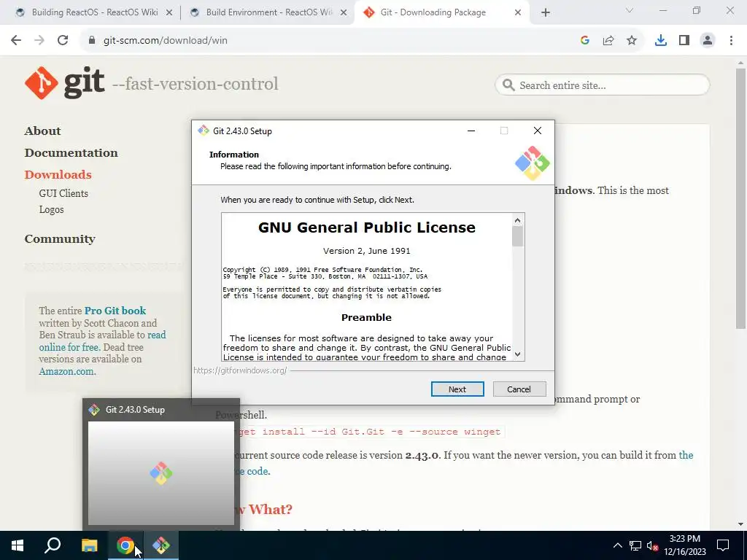
Task: Open Windows Start menu
Action: pyautogui.click(x=18, y=545)
